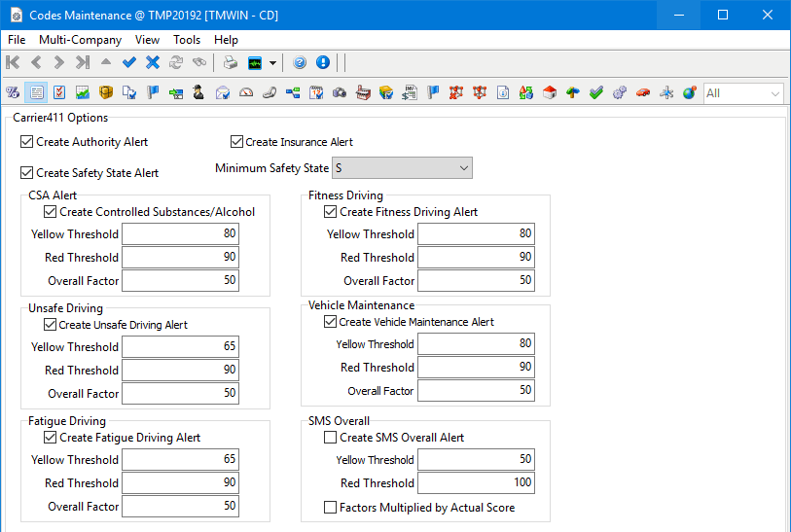Image resolution: width=791 pixels, height=532 pixels.
Task: Check Factors Multiplied by Actual Score
Action: (331, 508)
